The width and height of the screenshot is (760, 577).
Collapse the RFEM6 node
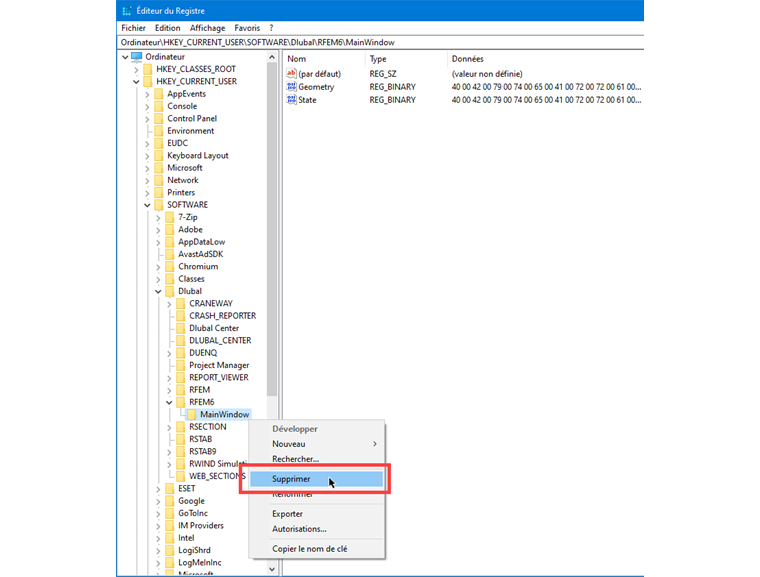169,403
